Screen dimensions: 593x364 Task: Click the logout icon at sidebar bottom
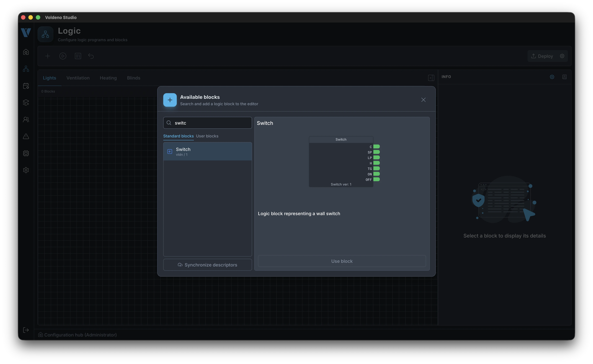(x=26, y=330)
